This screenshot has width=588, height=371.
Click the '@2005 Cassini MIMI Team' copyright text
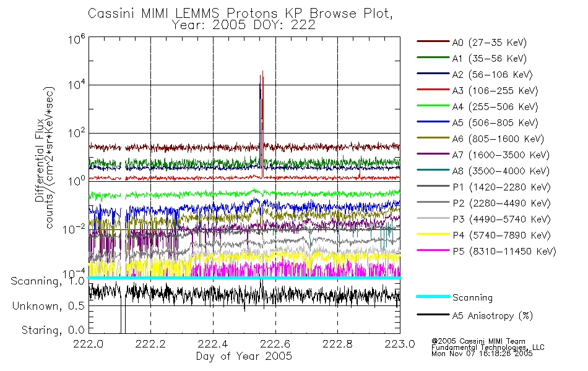tap(478, 341)
